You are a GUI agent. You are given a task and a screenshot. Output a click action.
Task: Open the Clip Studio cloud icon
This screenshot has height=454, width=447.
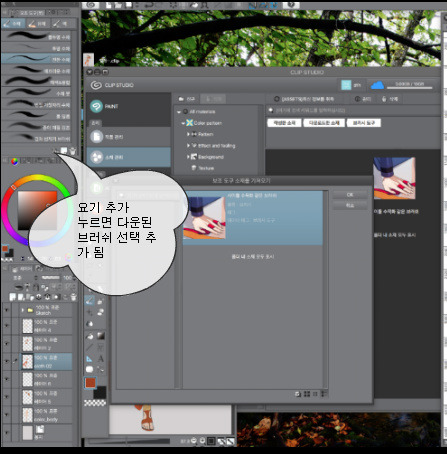[377, 85]
